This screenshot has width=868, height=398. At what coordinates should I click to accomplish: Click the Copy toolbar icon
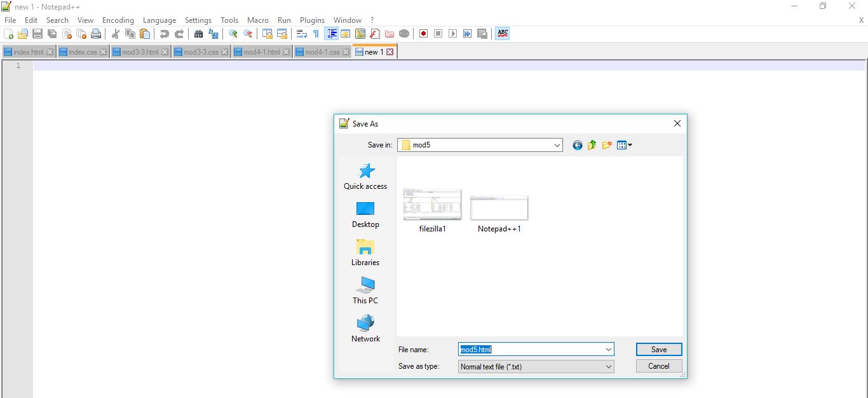click(x=130, y=34)
